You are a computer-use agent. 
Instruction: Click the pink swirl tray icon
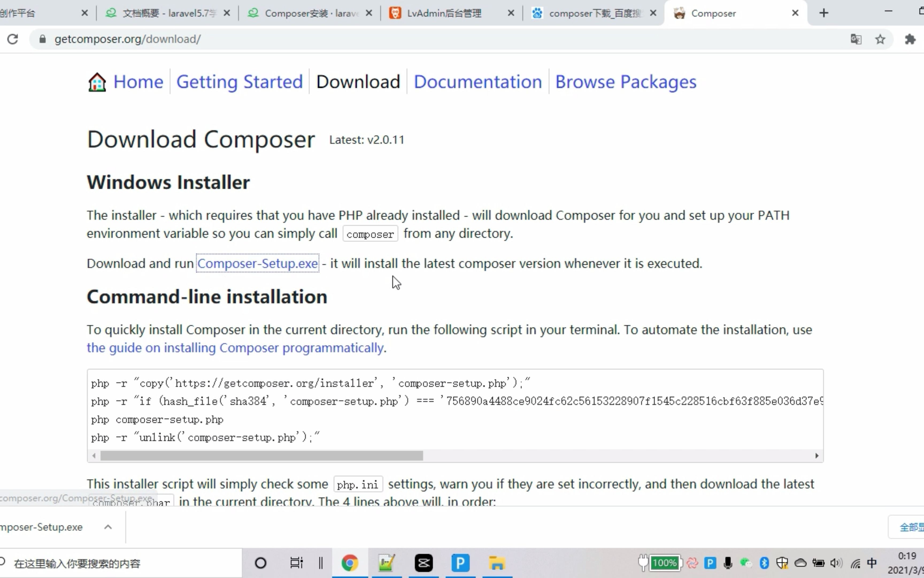(692, 563)
